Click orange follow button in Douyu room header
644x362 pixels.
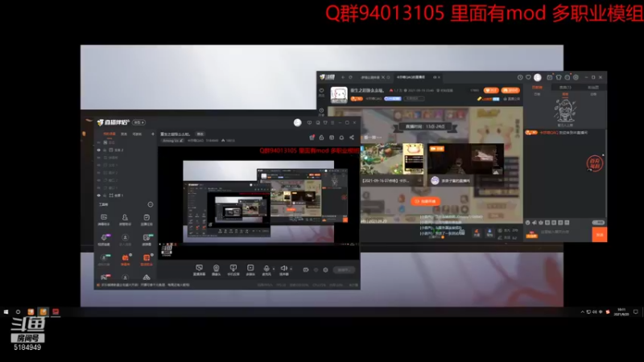pyautogui.click(x=491, y=90)
